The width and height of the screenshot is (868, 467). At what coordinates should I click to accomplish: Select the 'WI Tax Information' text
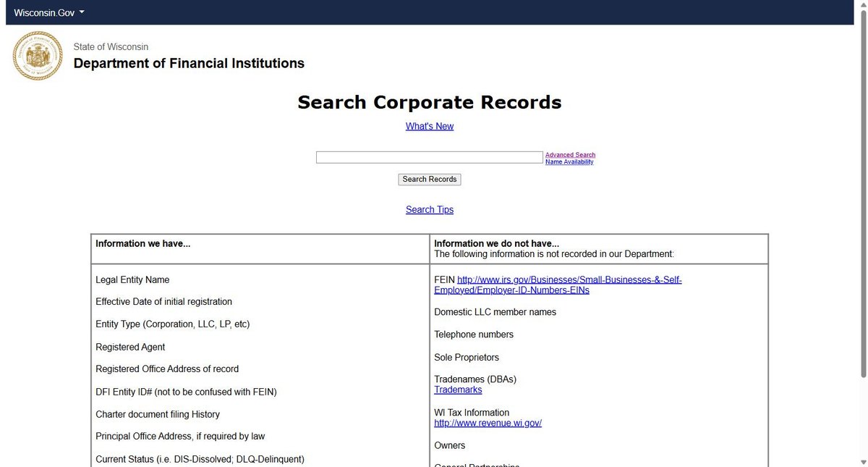[472, 413]
